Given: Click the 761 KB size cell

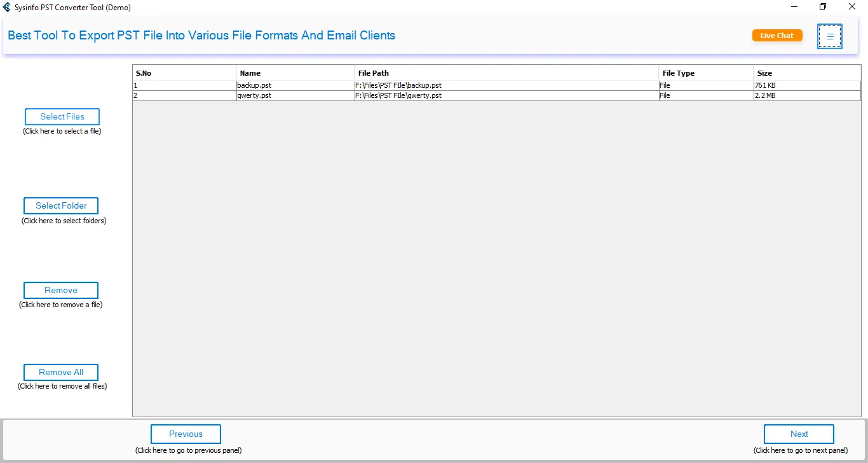Looking at the screenshot, I should click(x=807, y=85).
